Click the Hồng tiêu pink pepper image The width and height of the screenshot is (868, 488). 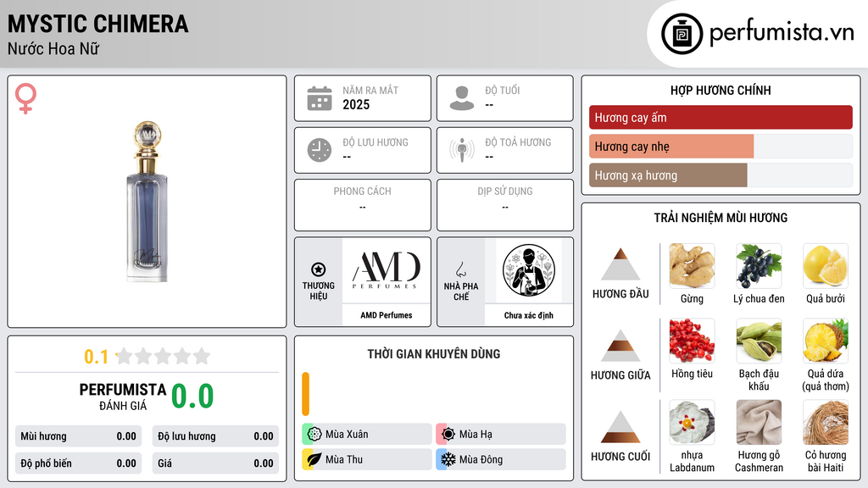pos(692,341)
